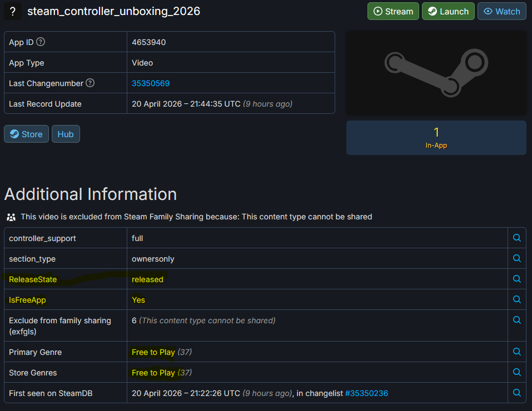Launch the app via Launch button

pyautogui.click(x=448, y=11)
